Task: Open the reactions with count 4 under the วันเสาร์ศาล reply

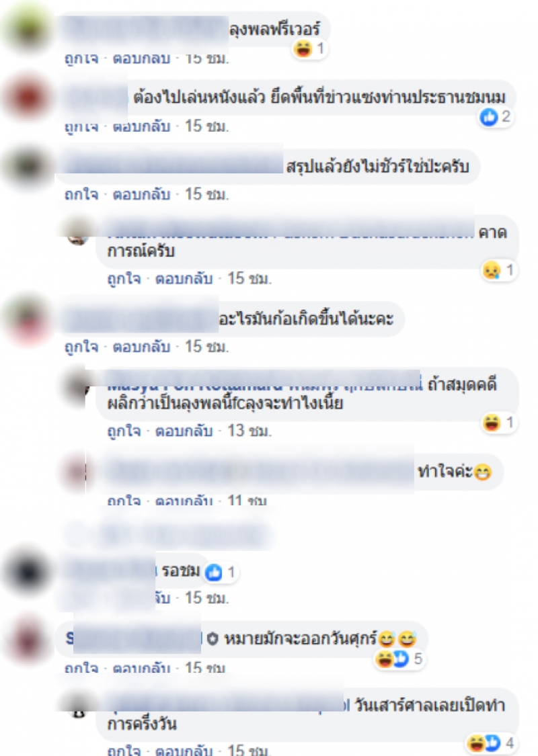Action: coord(491,743)
